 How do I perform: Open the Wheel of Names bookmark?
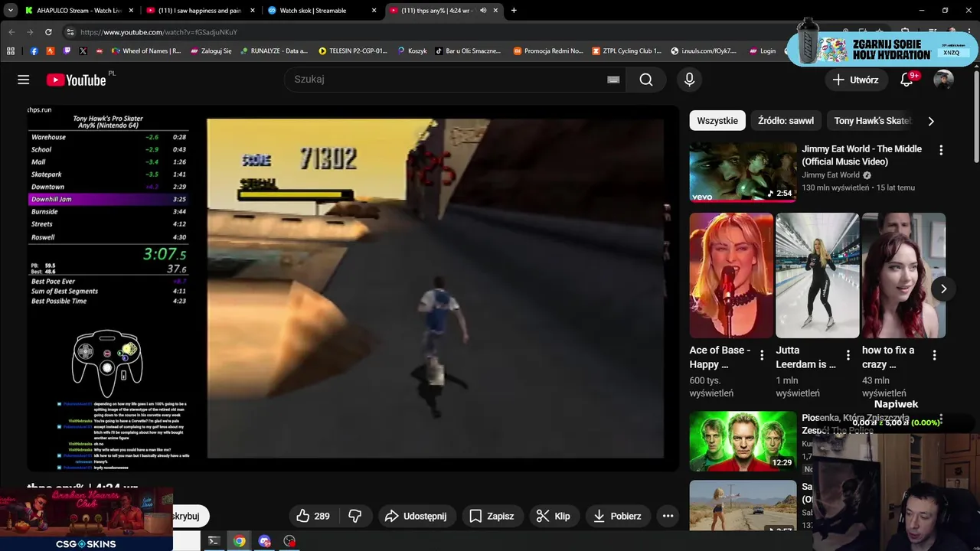[146, 51]
